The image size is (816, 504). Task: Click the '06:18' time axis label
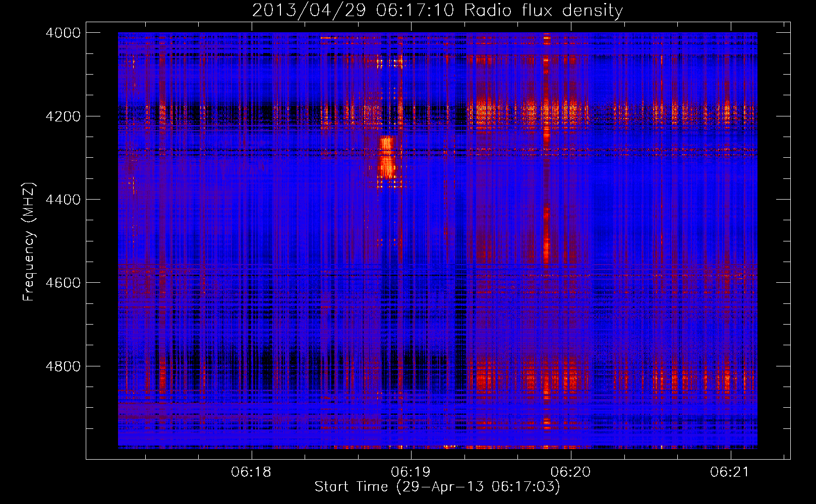click(251, 472)
